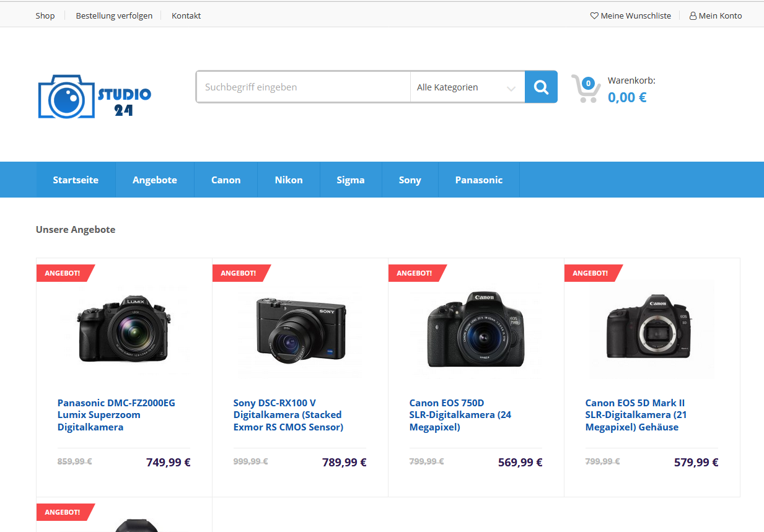
Task: Click the user account icon
Action: [x=693, y=16]
